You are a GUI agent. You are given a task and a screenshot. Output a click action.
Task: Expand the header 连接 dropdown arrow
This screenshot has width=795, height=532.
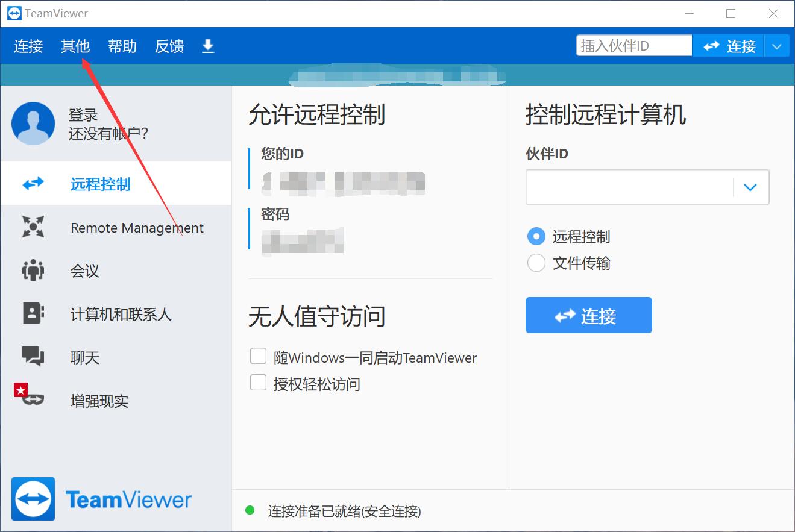(x=777, y=46)
